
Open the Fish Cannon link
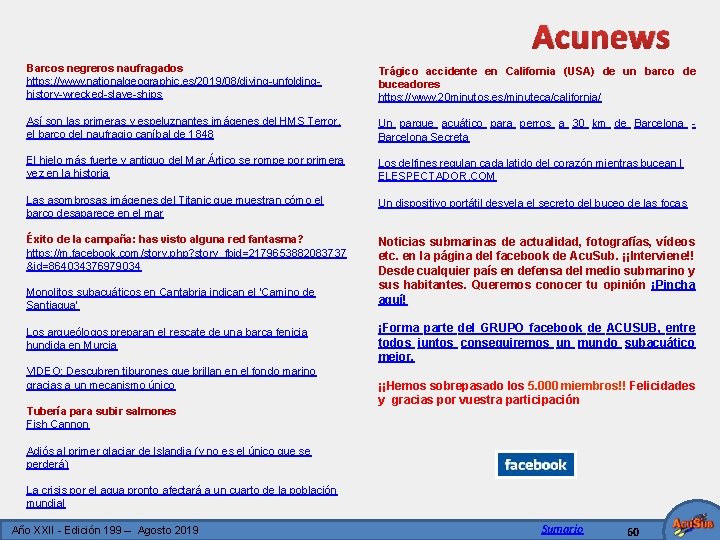coord(57,424)
